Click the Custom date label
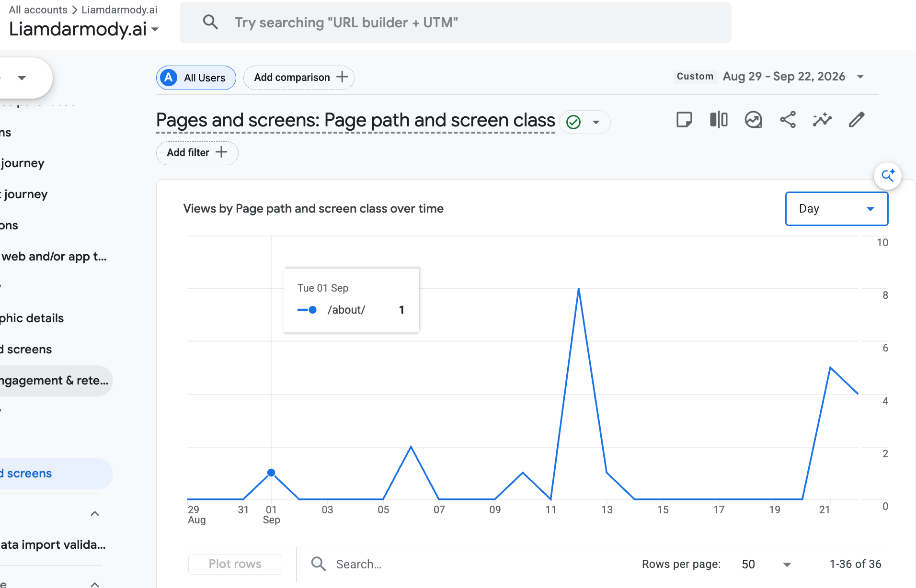 point(695,76)
